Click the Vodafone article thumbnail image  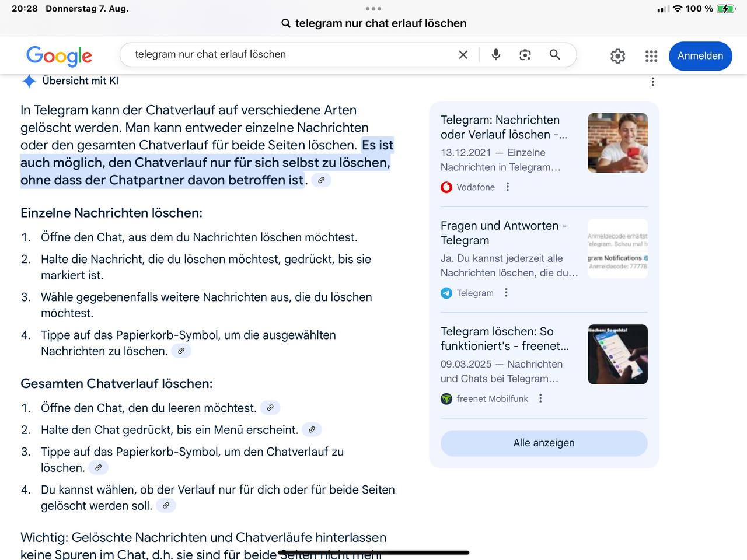tap(617, 143)
